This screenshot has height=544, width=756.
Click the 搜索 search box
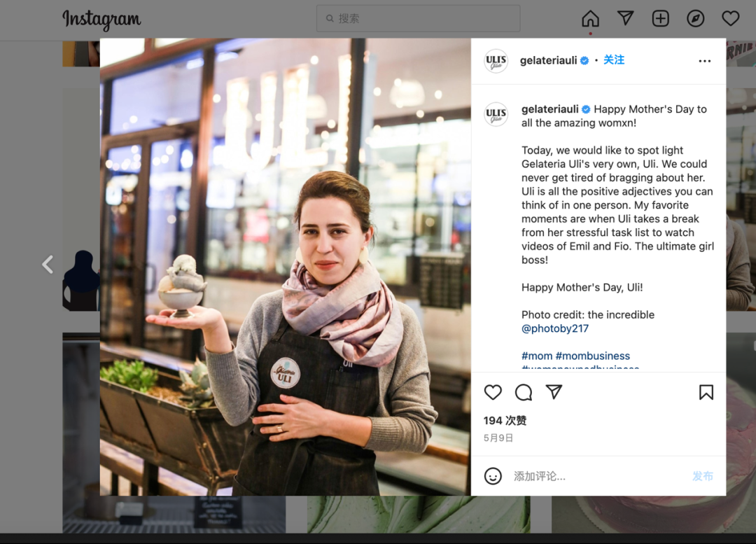(418, 18)
